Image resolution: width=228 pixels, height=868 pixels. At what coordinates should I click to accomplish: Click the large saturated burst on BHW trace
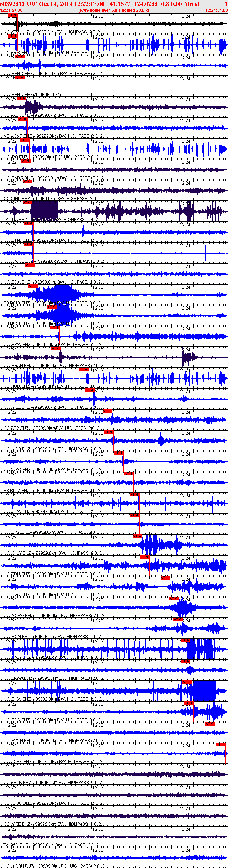[x=204, y=691]
